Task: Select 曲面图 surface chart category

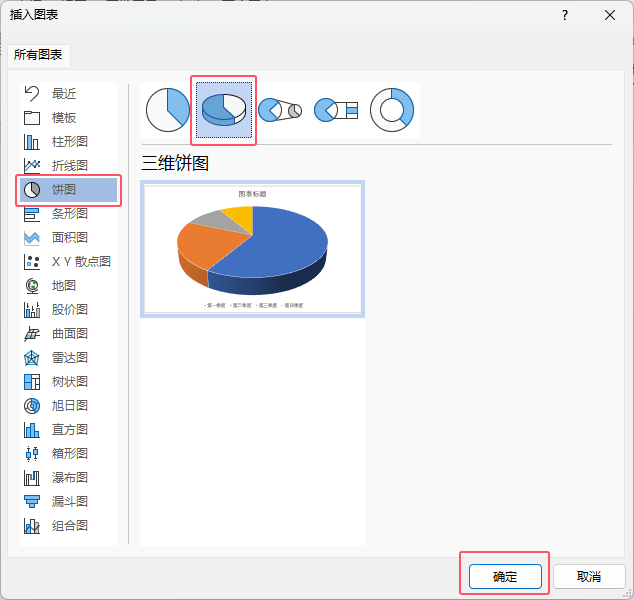Action: click(x=68, y=334)
